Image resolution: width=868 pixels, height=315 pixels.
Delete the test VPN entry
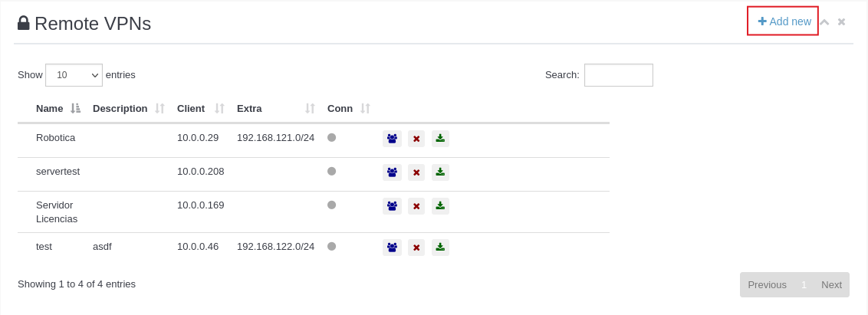click(416, 248)
